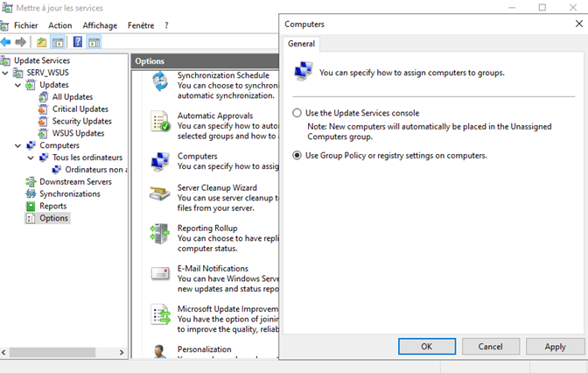Click the Downstream Servers tree icon
Viewport: 588px width, 373px height.
point(31,181)
